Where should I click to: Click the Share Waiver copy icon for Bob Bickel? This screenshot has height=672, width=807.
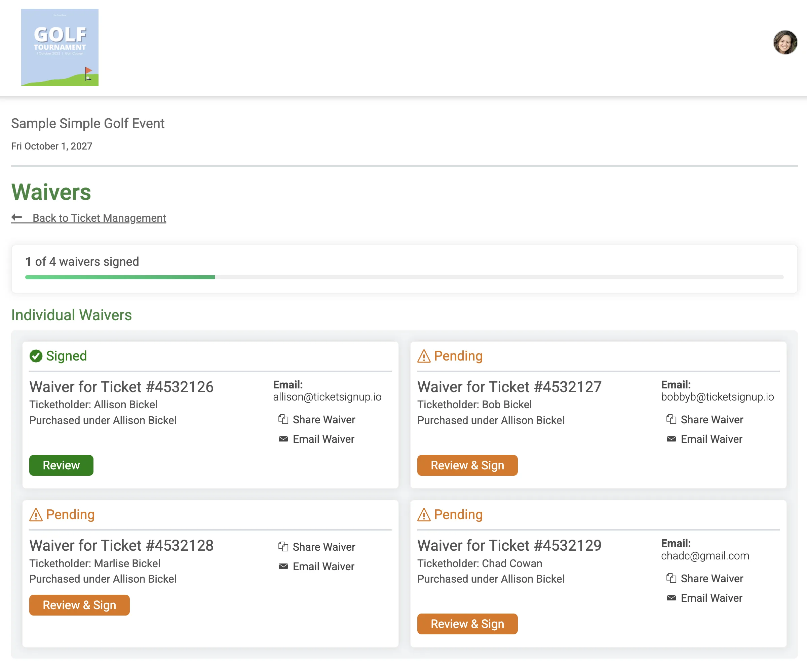(671, 419)
